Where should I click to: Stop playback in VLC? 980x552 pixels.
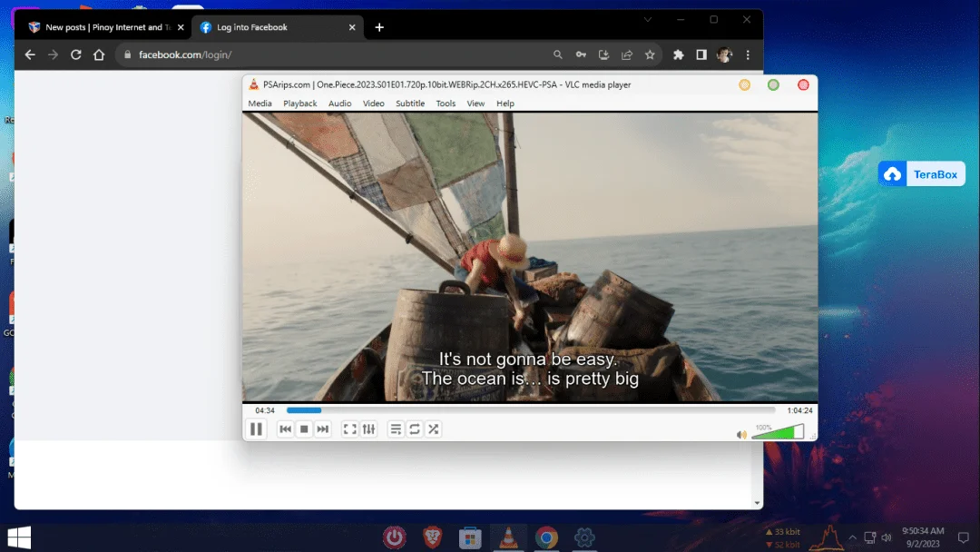[304, 429]
